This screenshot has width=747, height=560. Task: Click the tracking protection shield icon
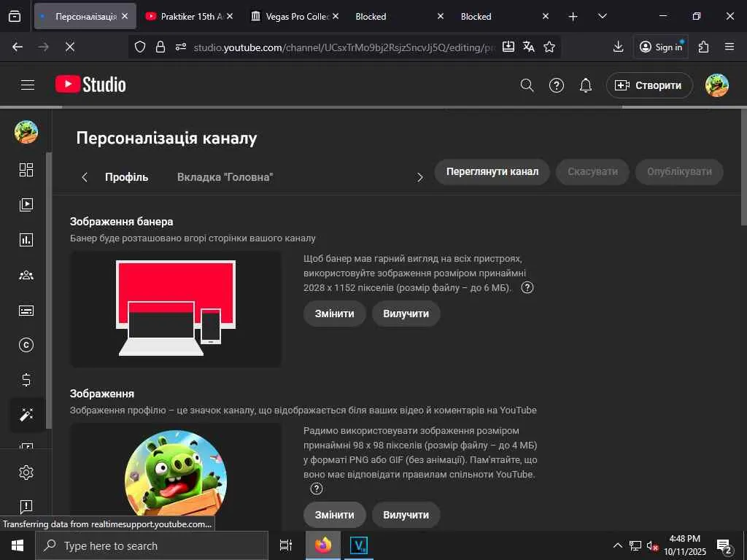coord(139,47)
